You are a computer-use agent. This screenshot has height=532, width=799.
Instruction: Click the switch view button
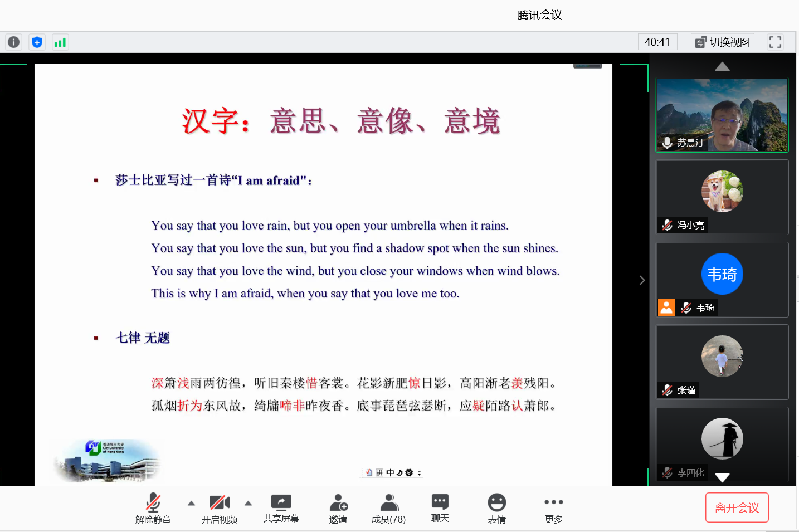(x=723, y=42)
